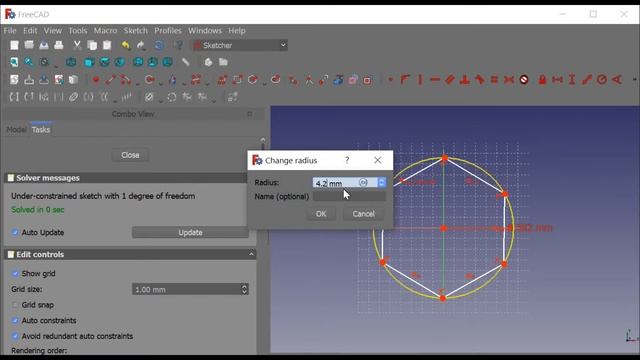Apply Vertical constraint icon
The width and height of the screenshot is (640, 360).
pyautogui.click(x=420, y=80)
